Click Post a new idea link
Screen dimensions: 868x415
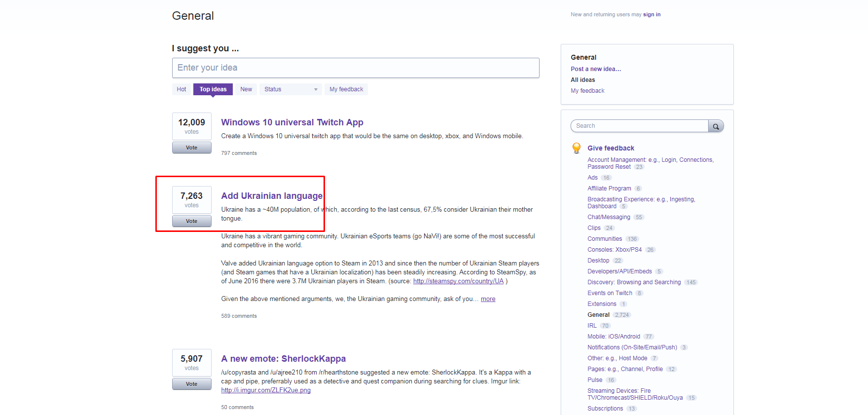(x=596, y=69)
